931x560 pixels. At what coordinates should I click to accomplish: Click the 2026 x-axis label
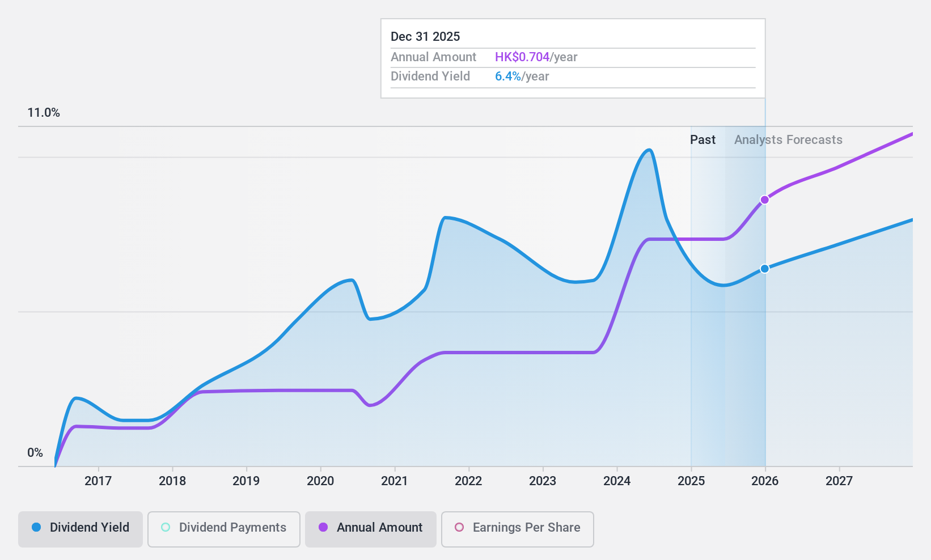click(x=765, y=481)
